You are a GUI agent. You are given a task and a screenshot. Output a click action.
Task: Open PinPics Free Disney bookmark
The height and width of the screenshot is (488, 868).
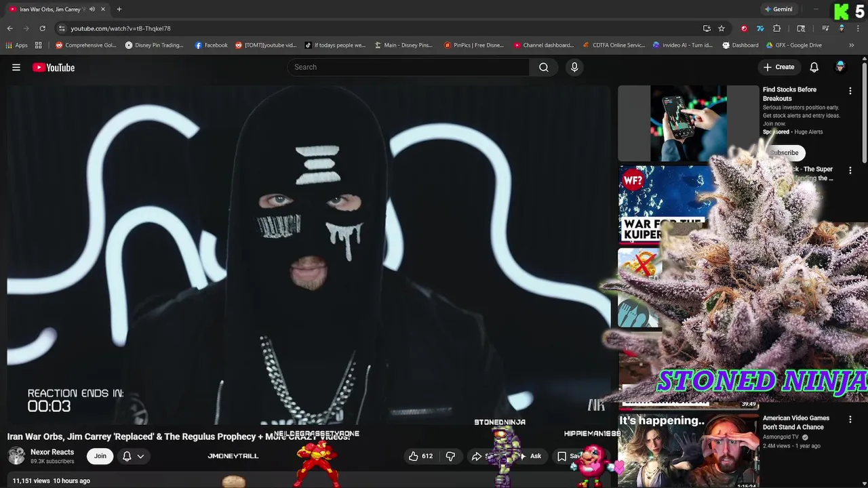474,45
